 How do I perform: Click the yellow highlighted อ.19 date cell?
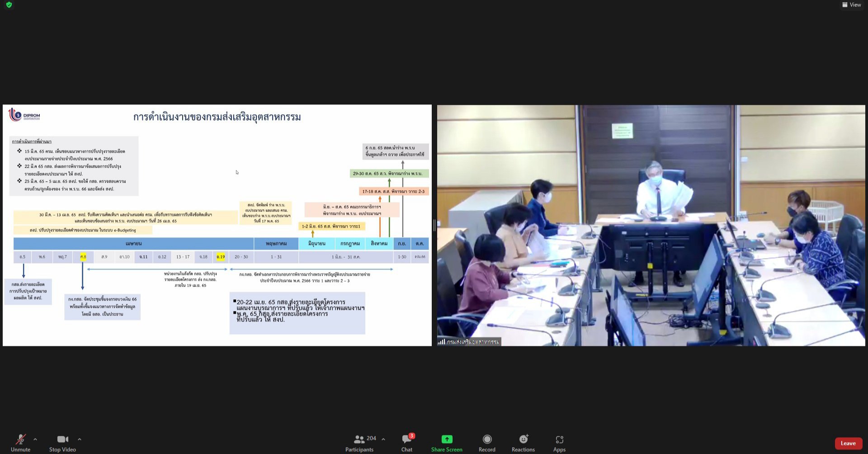(x=221, y=257)
